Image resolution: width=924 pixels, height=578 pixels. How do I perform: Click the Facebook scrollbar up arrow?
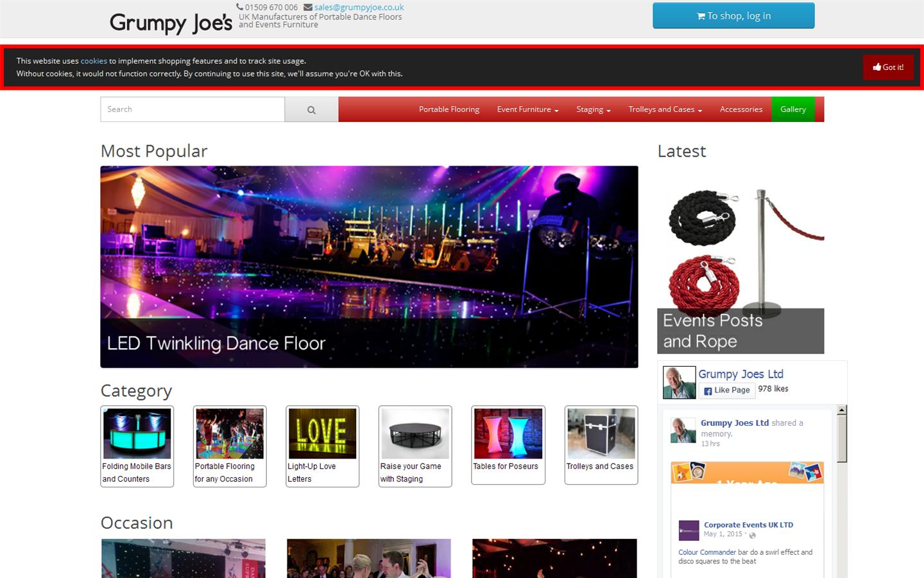[x=842, y=410]
